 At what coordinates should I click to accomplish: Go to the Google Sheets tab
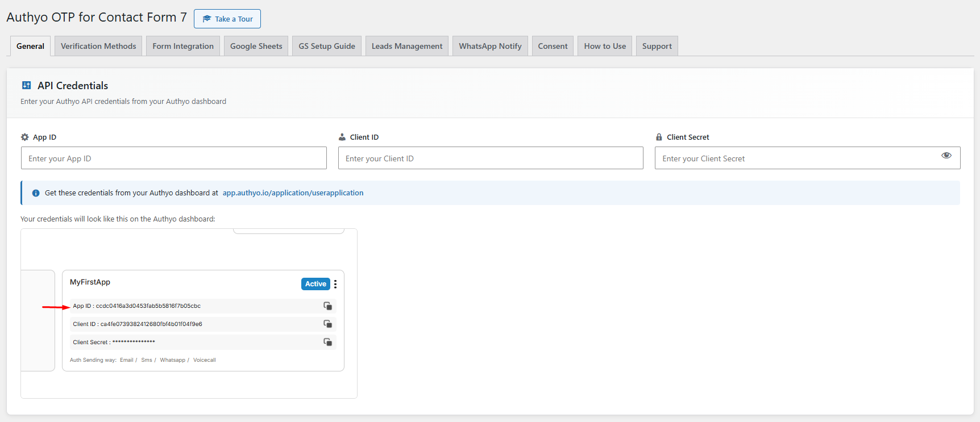256,46
